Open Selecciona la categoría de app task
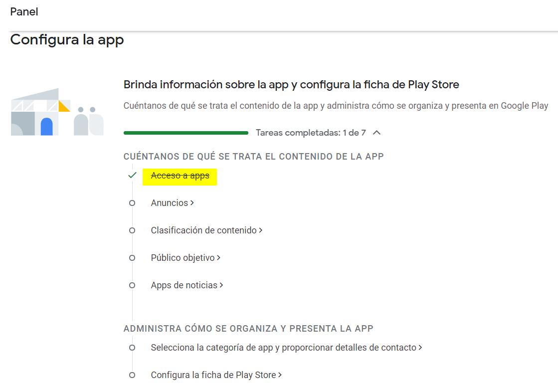 pos(286,348)
